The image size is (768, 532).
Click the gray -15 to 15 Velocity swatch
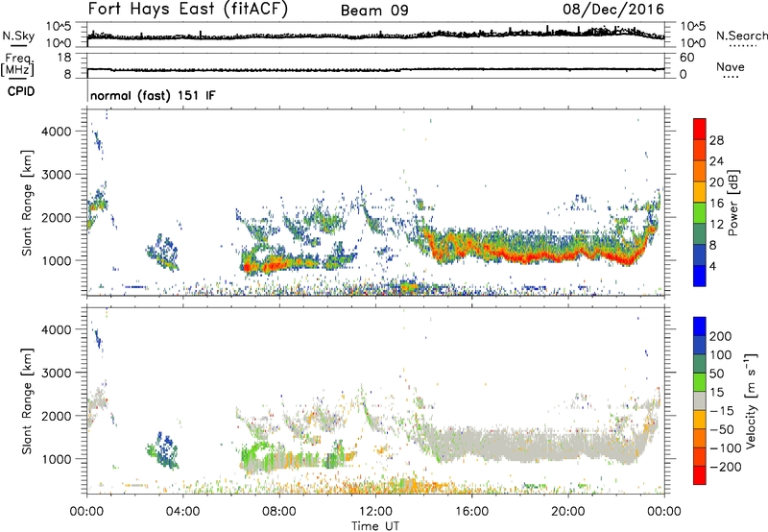700,401
